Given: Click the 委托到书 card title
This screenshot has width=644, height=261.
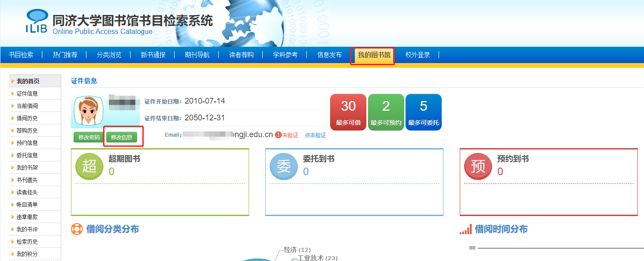Looking at the screenshot, I should pyautogui.click(x=319, y=159).
